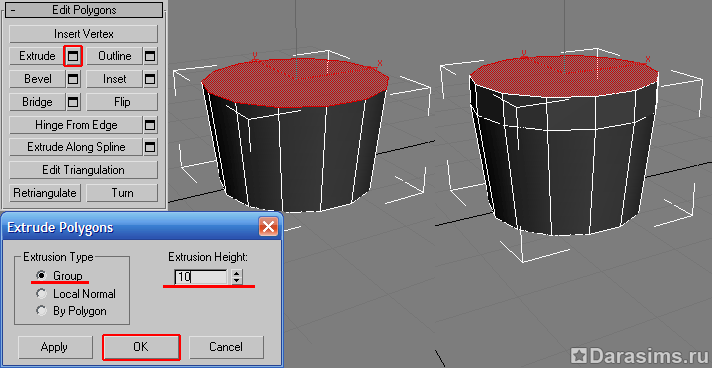Open Extrude settings dialog icon

(73, 56)
